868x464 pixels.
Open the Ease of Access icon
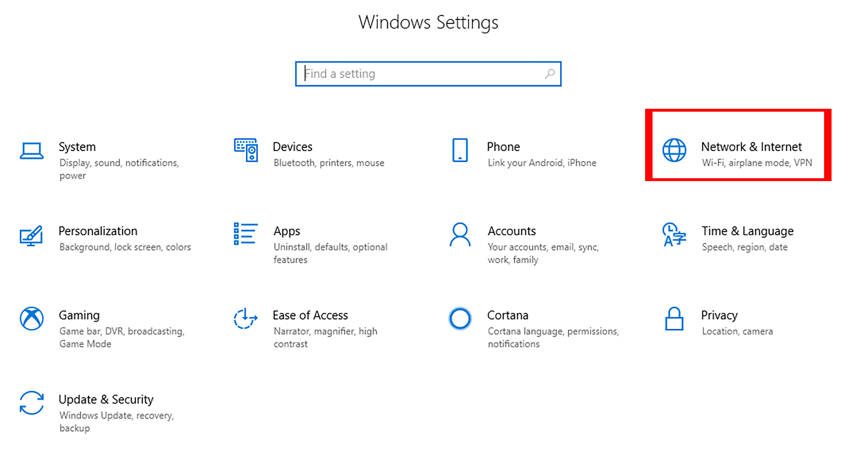point(246,318)
